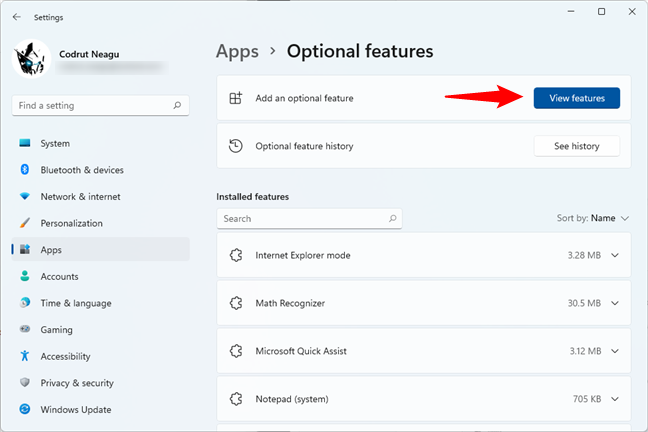The width and height of the screenshot is (648, 432).
Task: Click the Privacy shield icon
Action: coord(25,382)
